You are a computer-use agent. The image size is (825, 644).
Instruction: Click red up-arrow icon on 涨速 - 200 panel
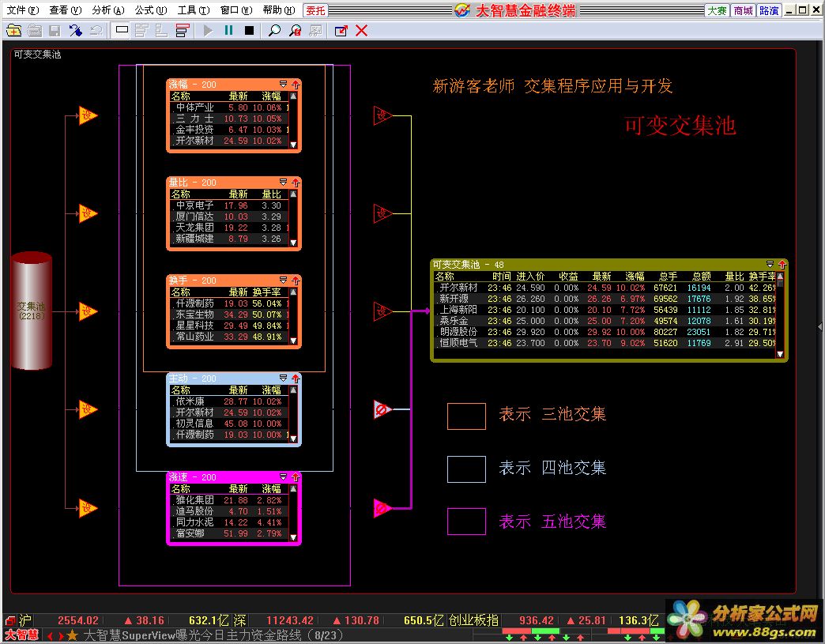[x=296, y=477]
